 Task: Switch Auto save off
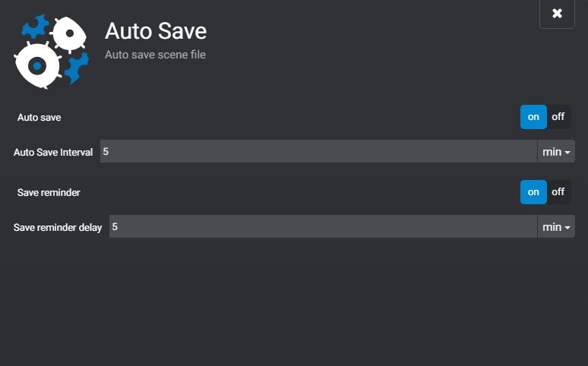point(558,117)
